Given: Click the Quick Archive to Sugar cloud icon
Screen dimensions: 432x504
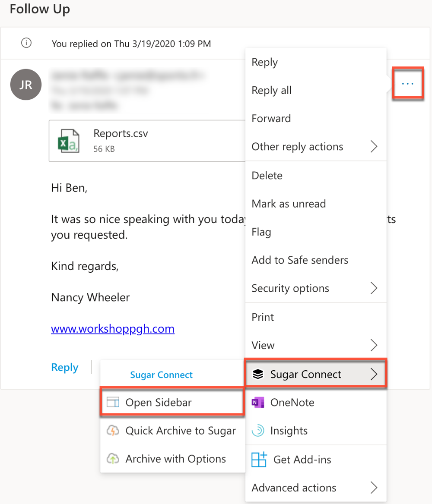Looking at the screenshot, I should 113,431.
